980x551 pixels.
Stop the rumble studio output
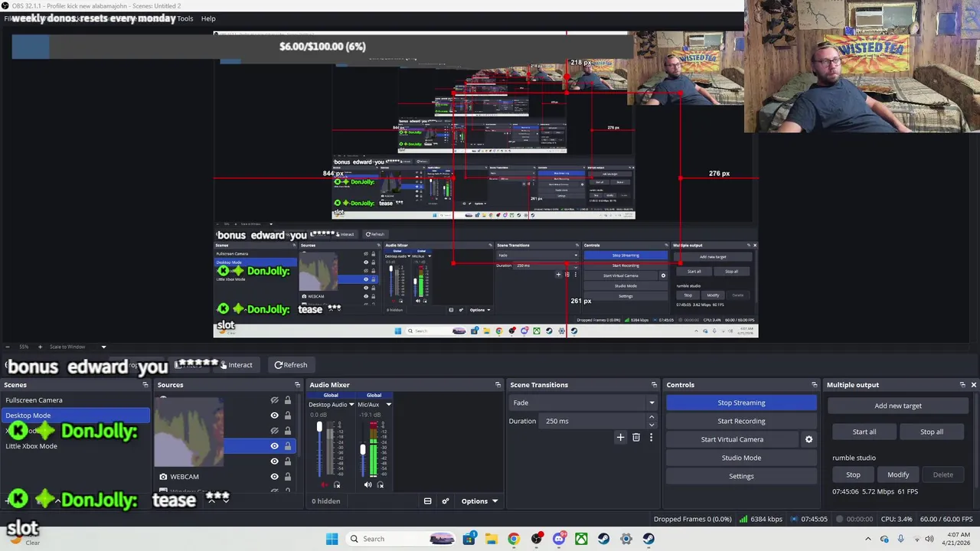pos(853,474)
